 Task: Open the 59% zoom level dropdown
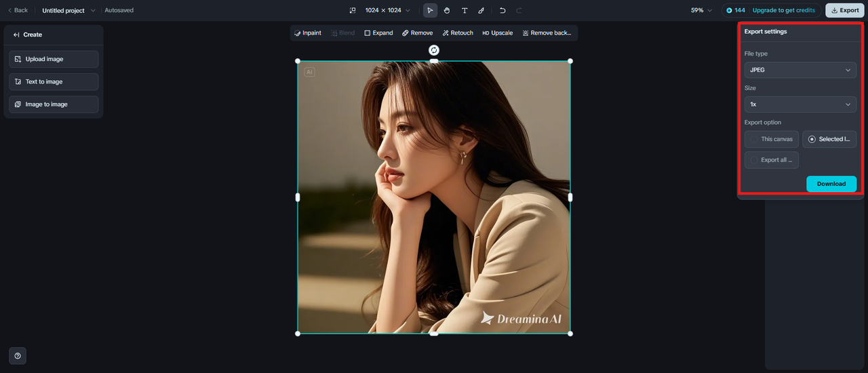pyautogui.click(x=701, y=10)
